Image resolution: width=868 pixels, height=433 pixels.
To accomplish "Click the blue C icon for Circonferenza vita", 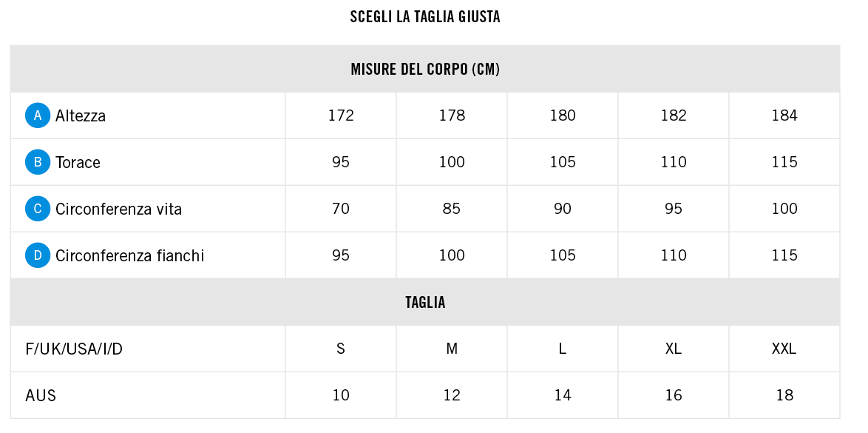I will click(x=38, y=209).
